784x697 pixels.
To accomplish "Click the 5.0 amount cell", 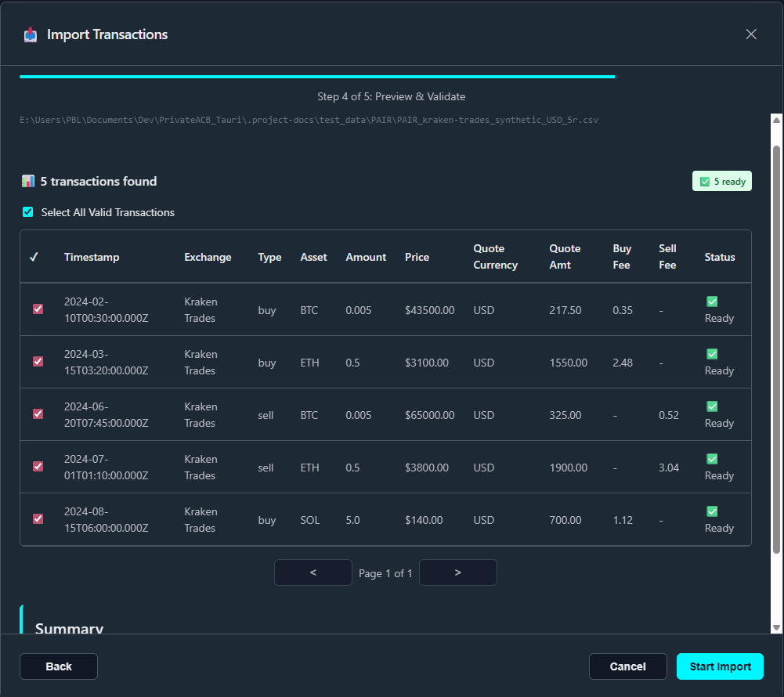I will (x=352, y=520).
